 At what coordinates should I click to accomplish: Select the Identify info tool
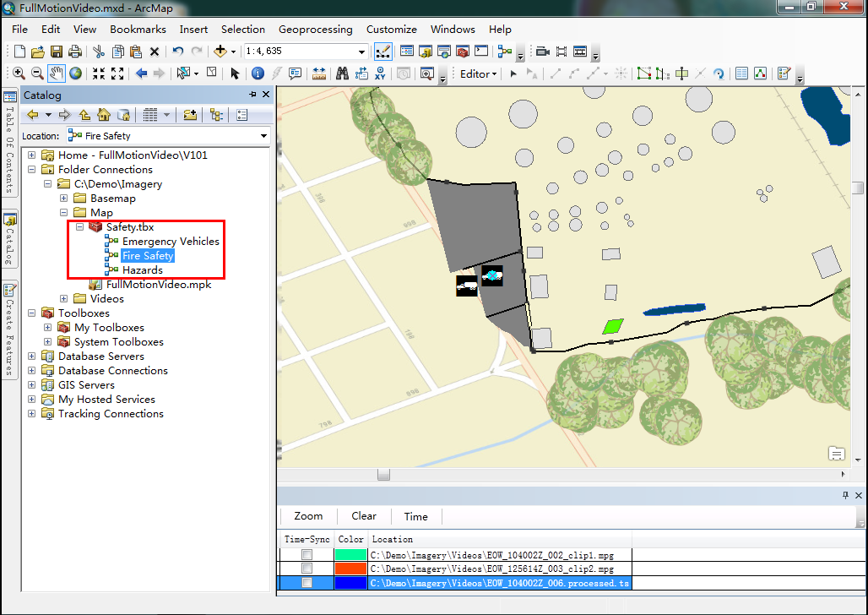point(258,73)
